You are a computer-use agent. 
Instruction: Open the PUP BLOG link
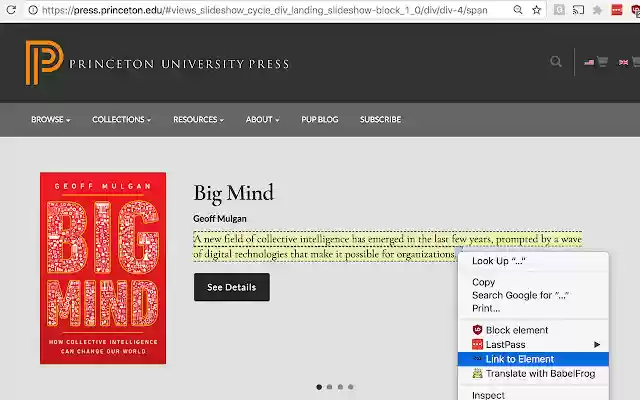[x=320, y=120]
